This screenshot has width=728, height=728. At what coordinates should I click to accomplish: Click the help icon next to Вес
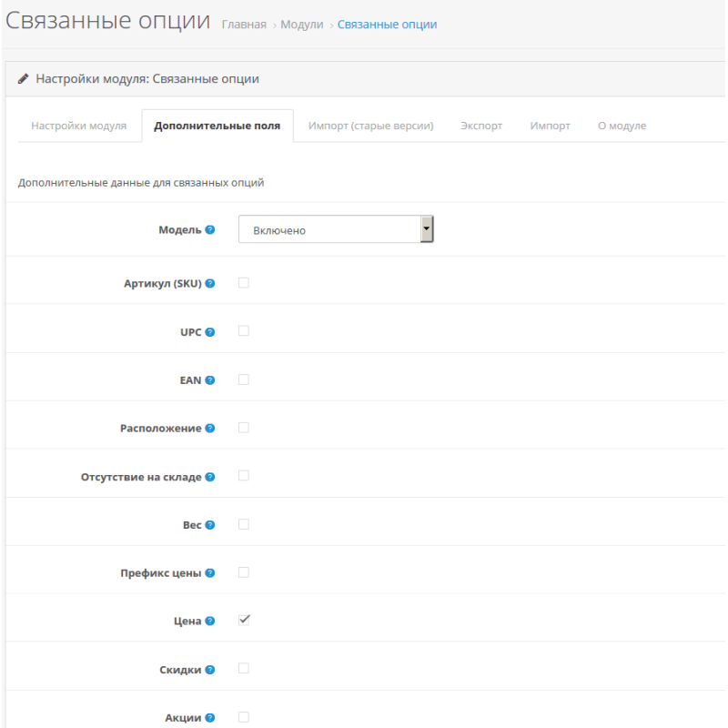(x=210, y=525)
